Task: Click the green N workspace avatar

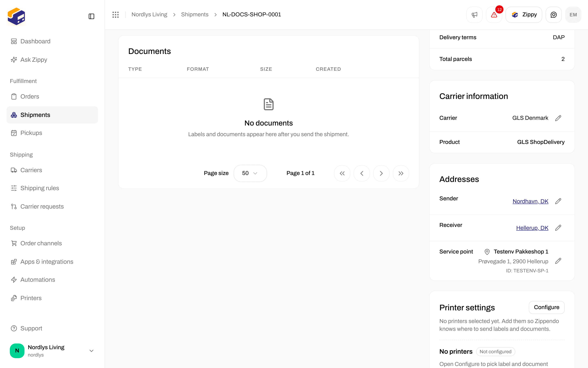Action: (x=17, y=351)
